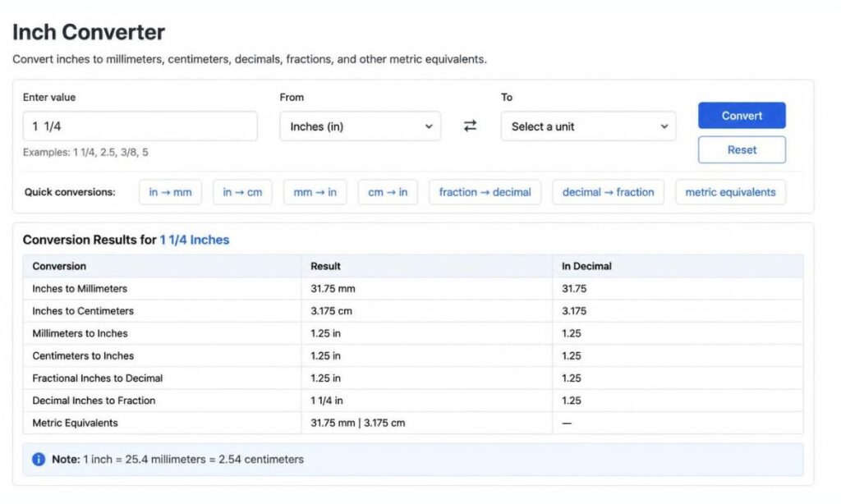This screenshot has width=841, height=504.
Task: Click the 'Metric Equivalents' row label
Action: coord(75,423)
